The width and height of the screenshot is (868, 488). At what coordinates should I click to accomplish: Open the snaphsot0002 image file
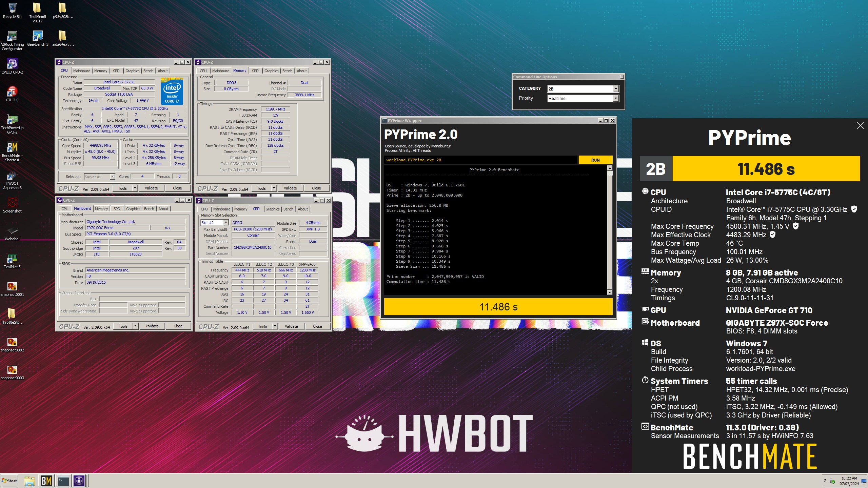click(12, 344)
